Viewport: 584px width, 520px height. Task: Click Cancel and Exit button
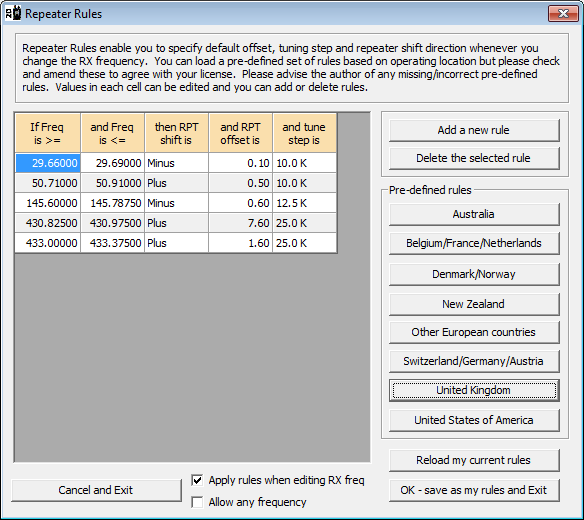(x=96, y=490)
